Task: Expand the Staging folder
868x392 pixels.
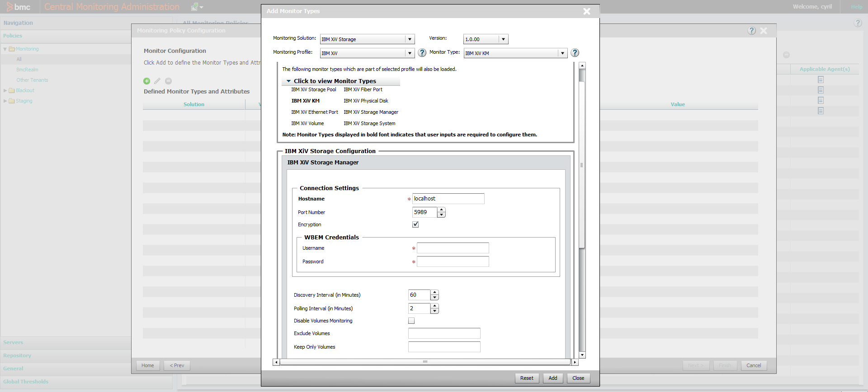Action: (5, 101)
